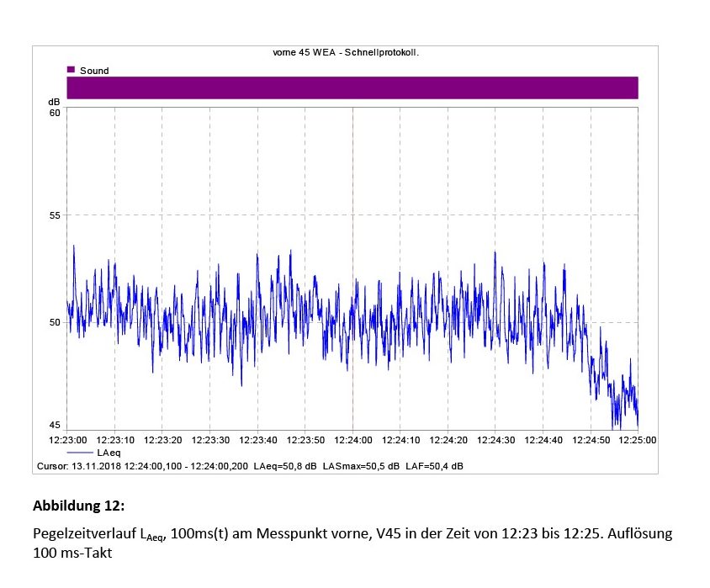Click the 55 value on y-axis

[x=55, y=215]
